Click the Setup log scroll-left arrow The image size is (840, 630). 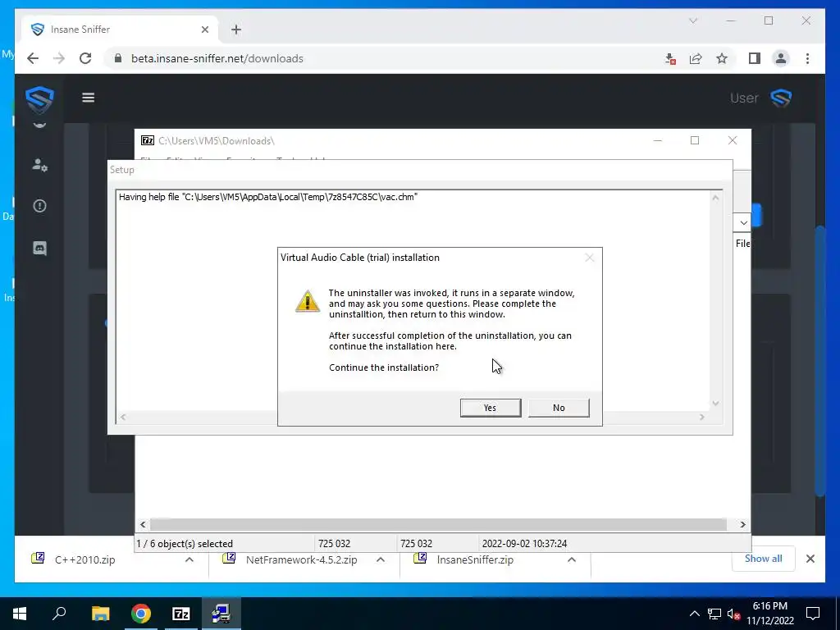[x=123, y=417]
